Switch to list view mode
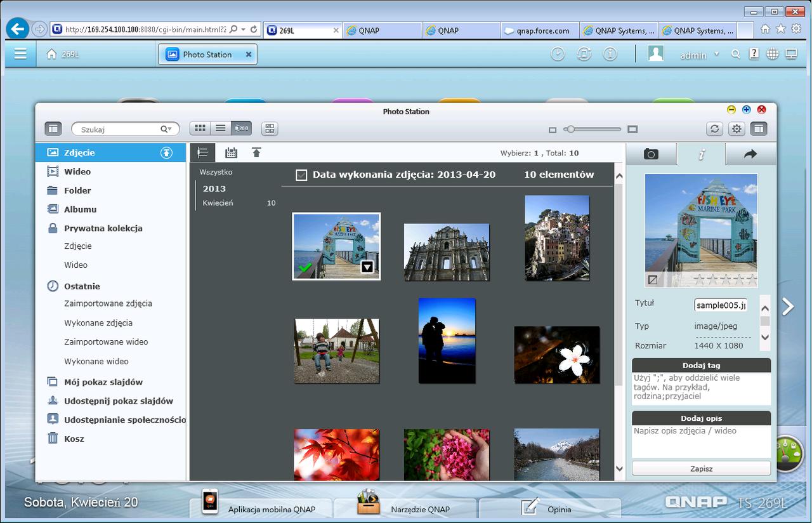The width and height of the screenshot is (812, 523). 221,128
